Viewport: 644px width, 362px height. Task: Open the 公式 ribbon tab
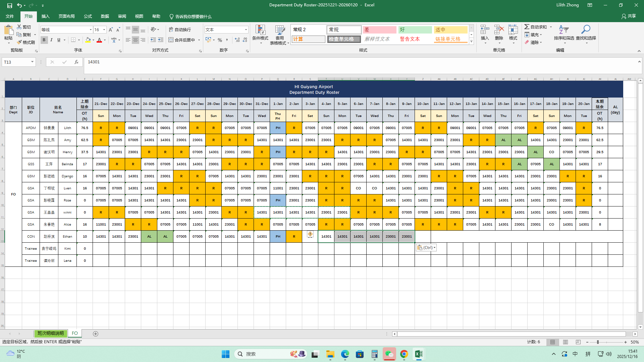pyautogui.click(x=88, y=16)
